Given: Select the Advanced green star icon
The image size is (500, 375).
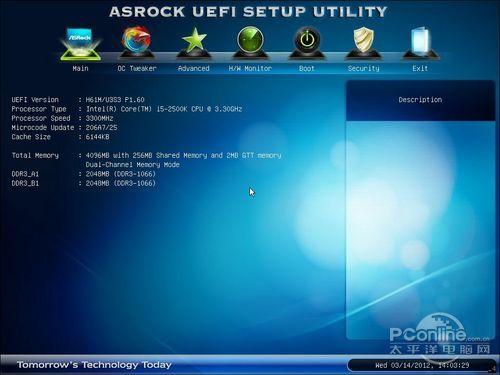Looking at the screenshot, I should point(194,42).
